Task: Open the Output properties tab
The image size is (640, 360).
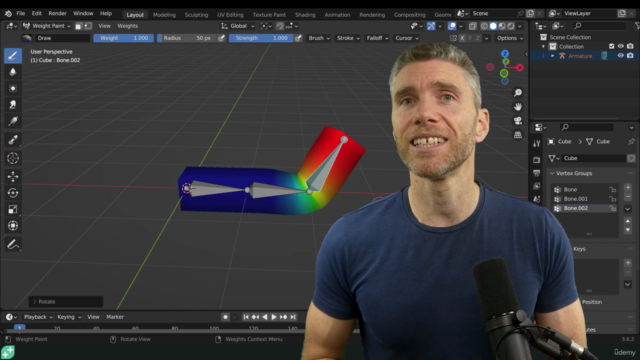Action: (x=536, y=173)
